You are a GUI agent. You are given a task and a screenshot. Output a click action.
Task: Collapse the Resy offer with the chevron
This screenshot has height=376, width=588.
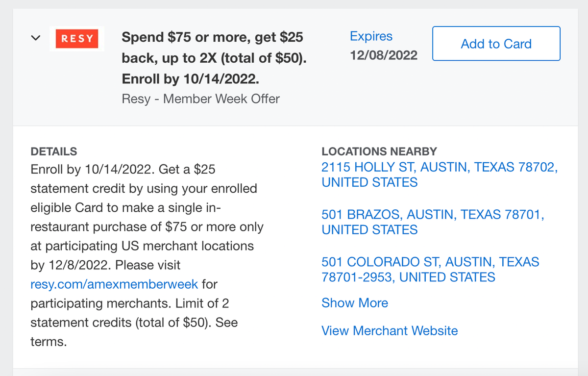click(x=35, y=37)
